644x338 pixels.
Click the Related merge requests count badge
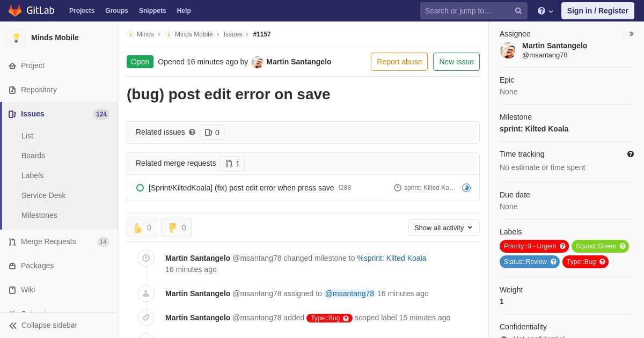click(232, 164)
